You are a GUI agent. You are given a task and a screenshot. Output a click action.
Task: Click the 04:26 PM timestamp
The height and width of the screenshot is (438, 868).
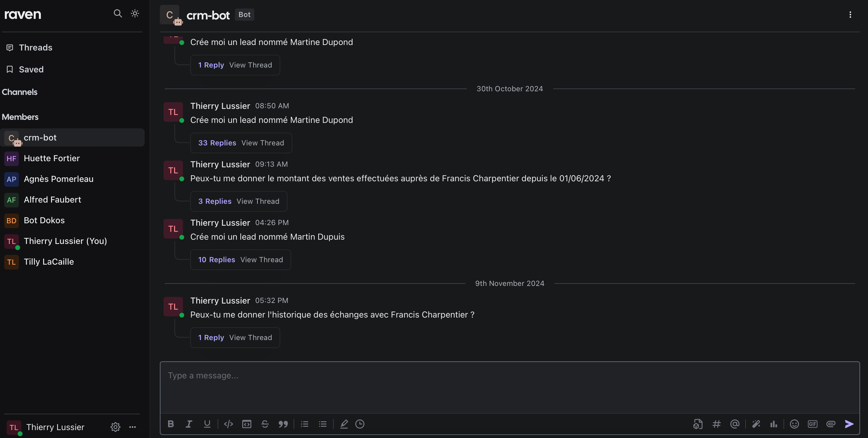pyautogui.click(x=272, y=223)
